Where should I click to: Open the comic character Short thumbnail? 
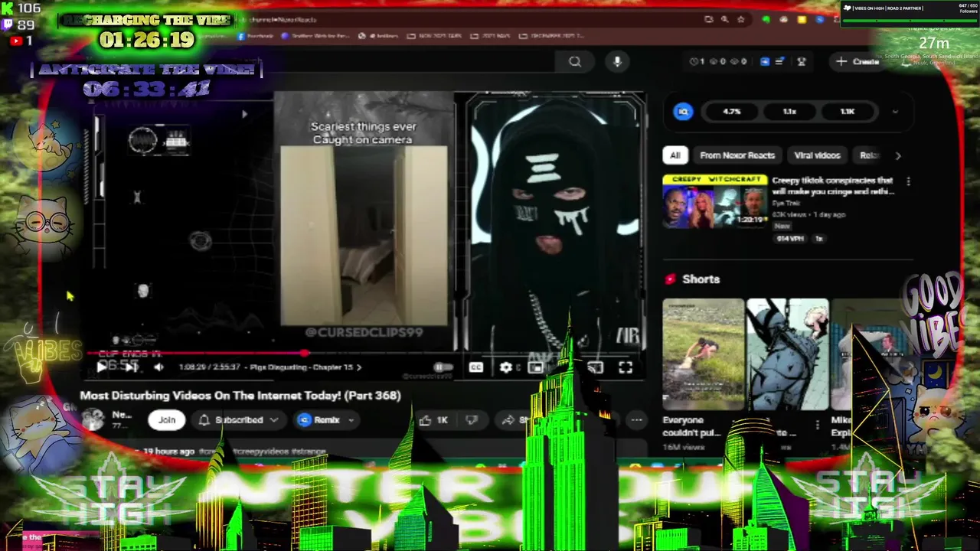pos(787,354)
